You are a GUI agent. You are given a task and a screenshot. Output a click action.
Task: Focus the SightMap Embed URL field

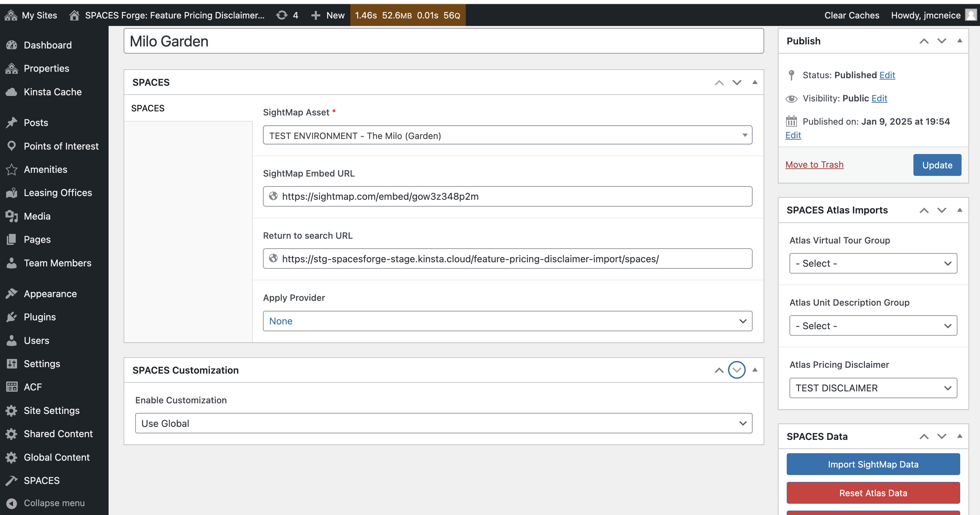[507, 196]
